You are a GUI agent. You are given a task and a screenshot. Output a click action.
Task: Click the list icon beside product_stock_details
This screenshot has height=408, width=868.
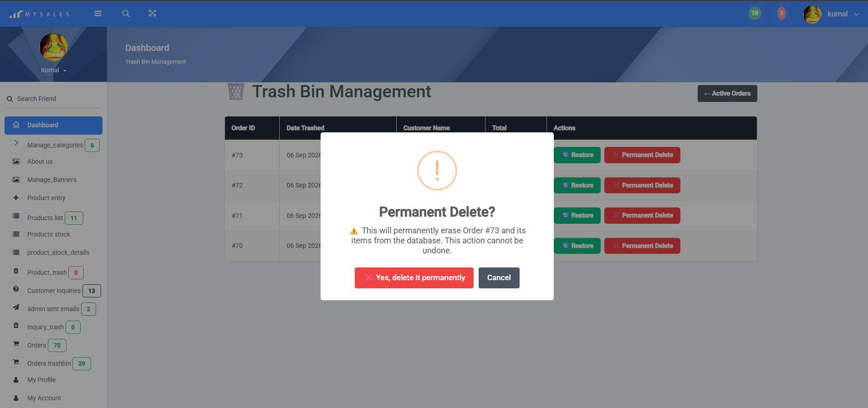[16, 252]
